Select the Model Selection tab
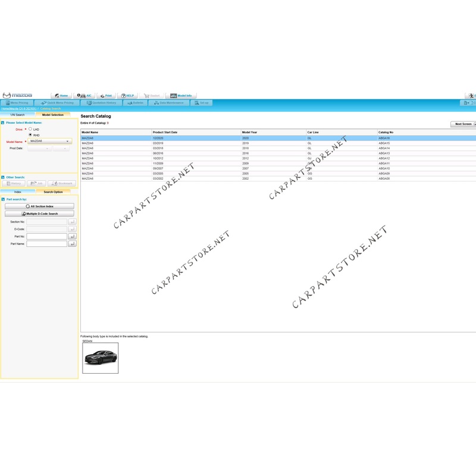This screenshot has height=476, width=476. coord(53,115)
